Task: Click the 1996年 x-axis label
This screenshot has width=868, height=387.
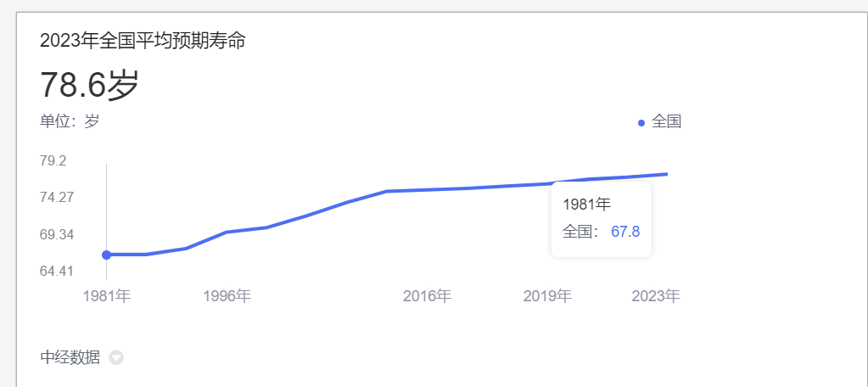Action: pyautogui.click(x=227, y=296)
